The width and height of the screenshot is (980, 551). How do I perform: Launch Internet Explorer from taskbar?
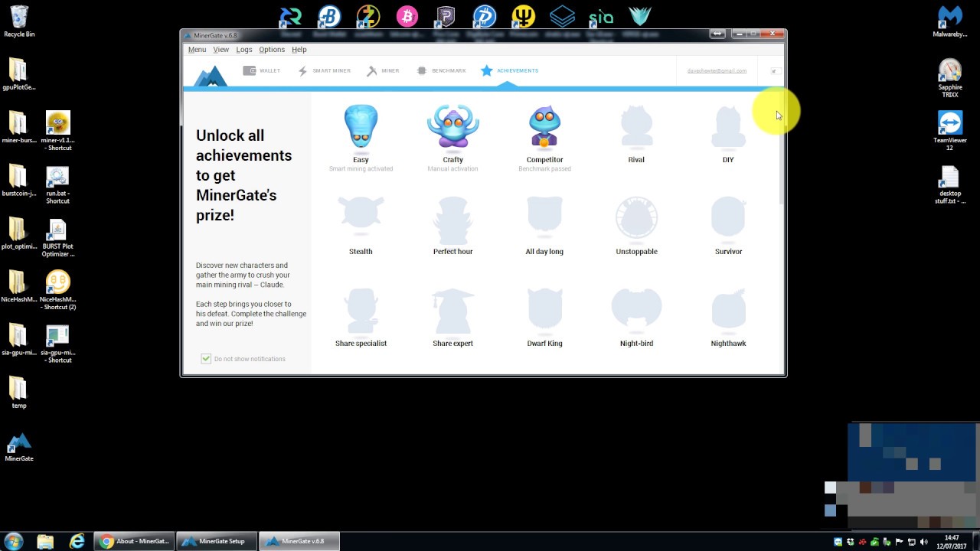click(77, 541)
